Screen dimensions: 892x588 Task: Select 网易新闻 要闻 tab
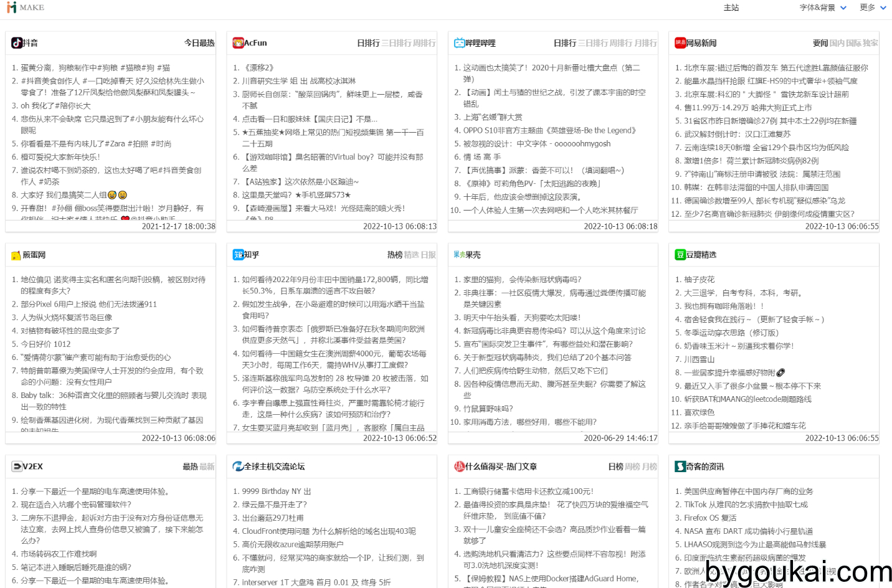pos(820,43)
